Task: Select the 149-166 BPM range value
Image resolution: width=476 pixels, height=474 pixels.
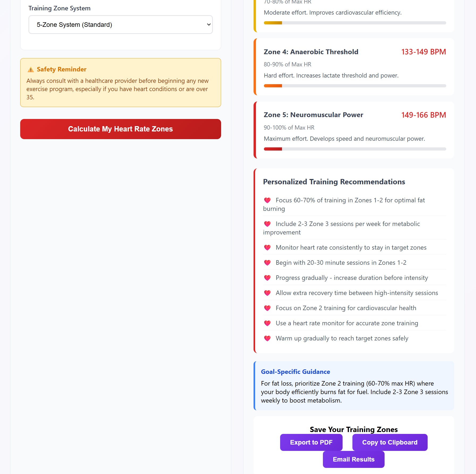Action: 424,115
